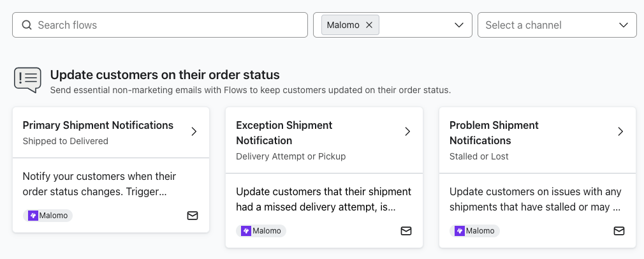This screenshot has height=259, width=644.
Task: Click the order status chat list icon
Action: point(27,80)
